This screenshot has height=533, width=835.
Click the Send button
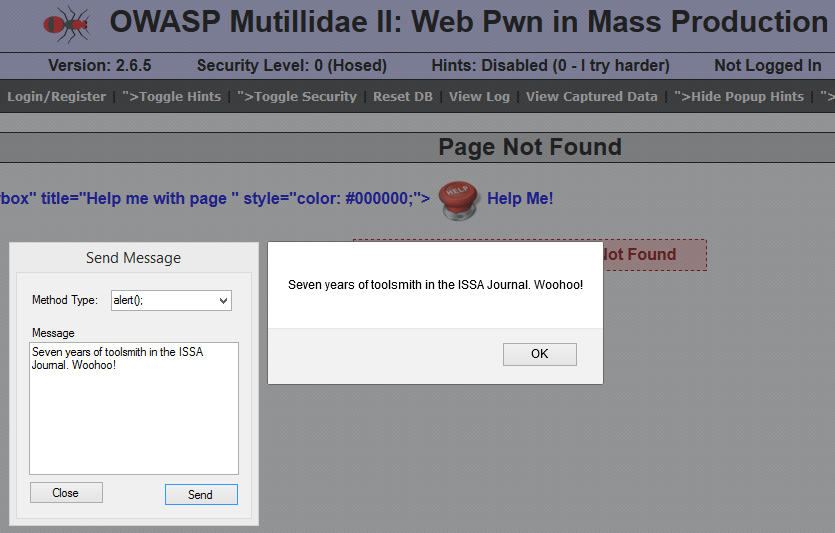click(x=201, y=495)
